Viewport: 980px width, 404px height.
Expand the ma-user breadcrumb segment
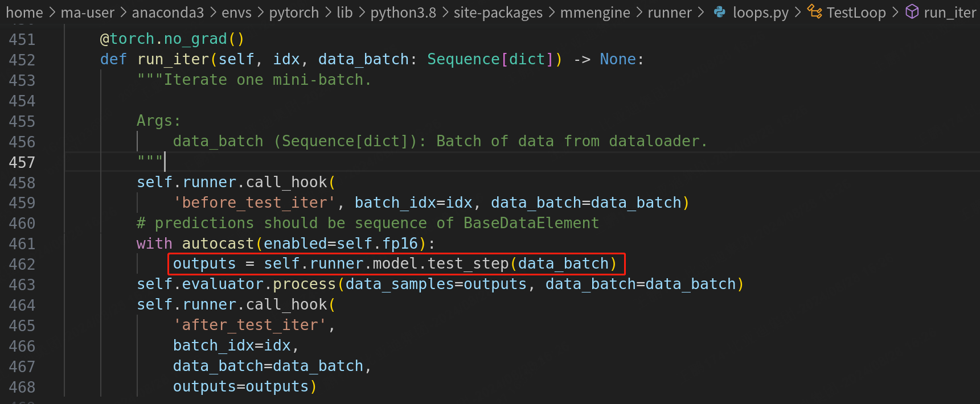click(88, 13)
